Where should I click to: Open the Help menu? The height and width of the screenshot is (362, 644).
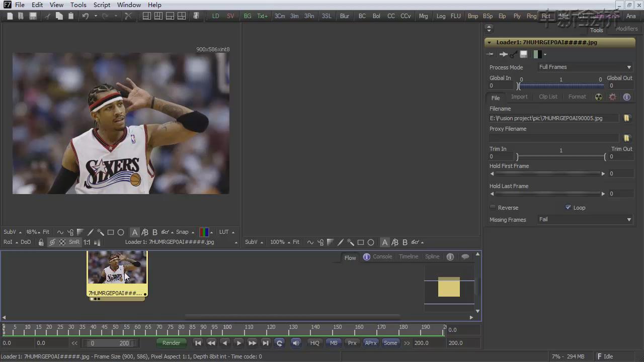point(154,5)
